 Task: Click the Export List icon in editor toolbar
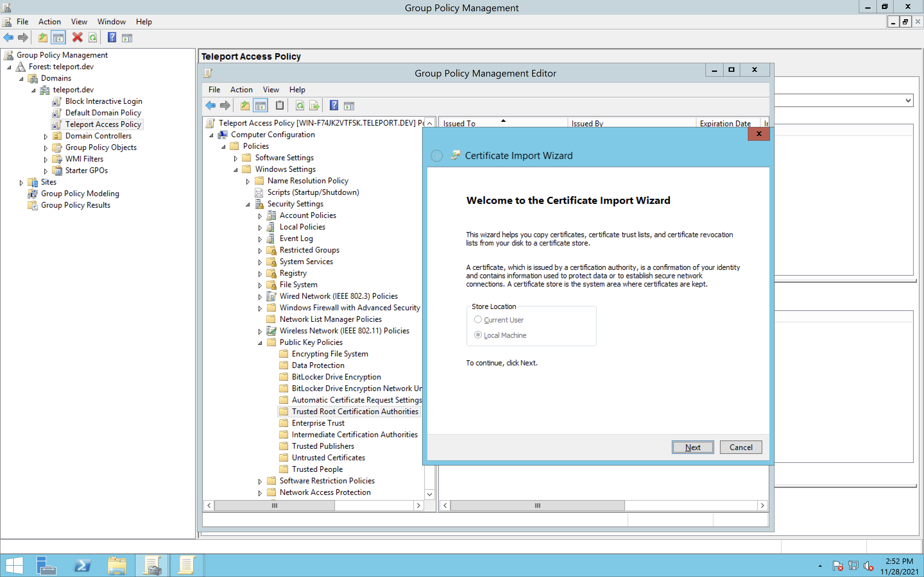click(x=314, y=105)
